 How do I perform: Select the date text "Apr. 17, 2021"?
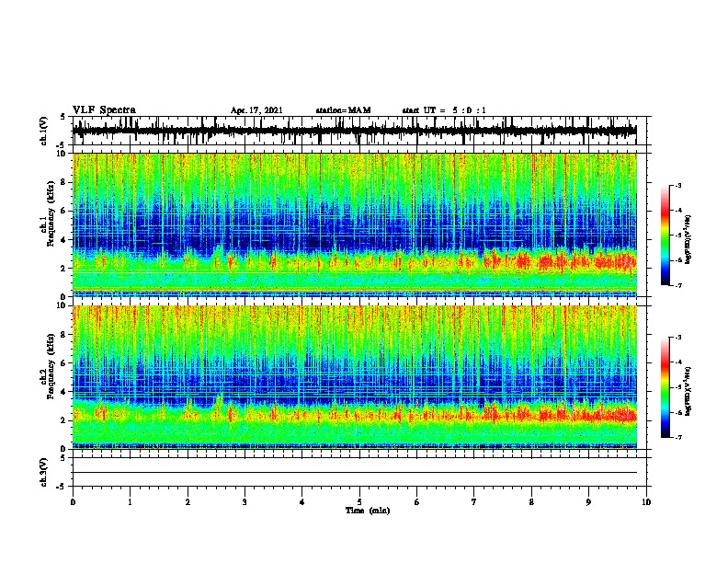256,110
